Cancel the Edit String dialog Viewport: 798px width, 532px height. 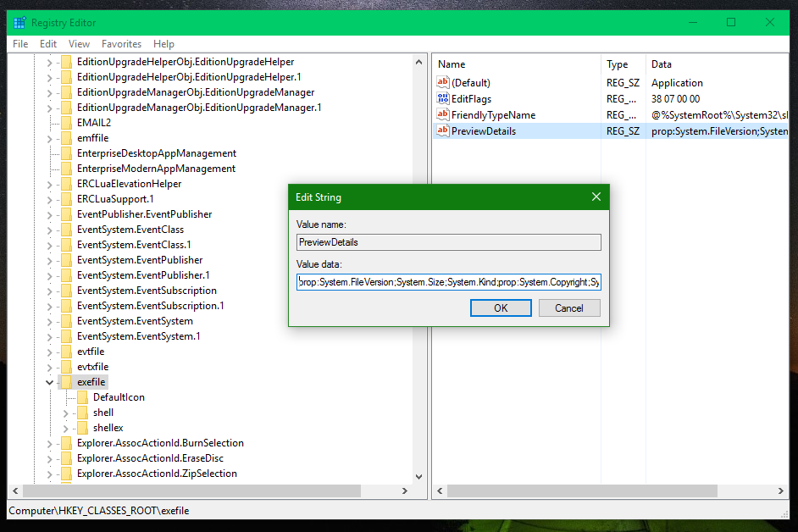pyautogui.click(x=569, y=308)
